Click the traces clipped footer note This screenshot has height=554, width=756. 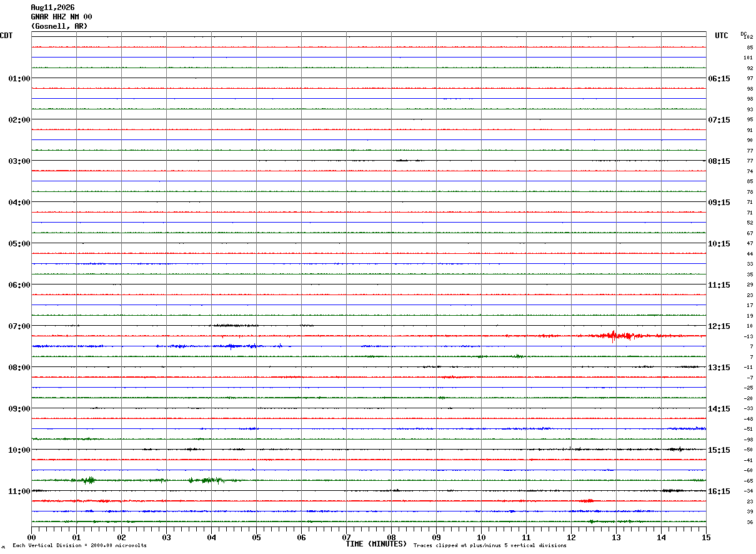click(490, 545)
